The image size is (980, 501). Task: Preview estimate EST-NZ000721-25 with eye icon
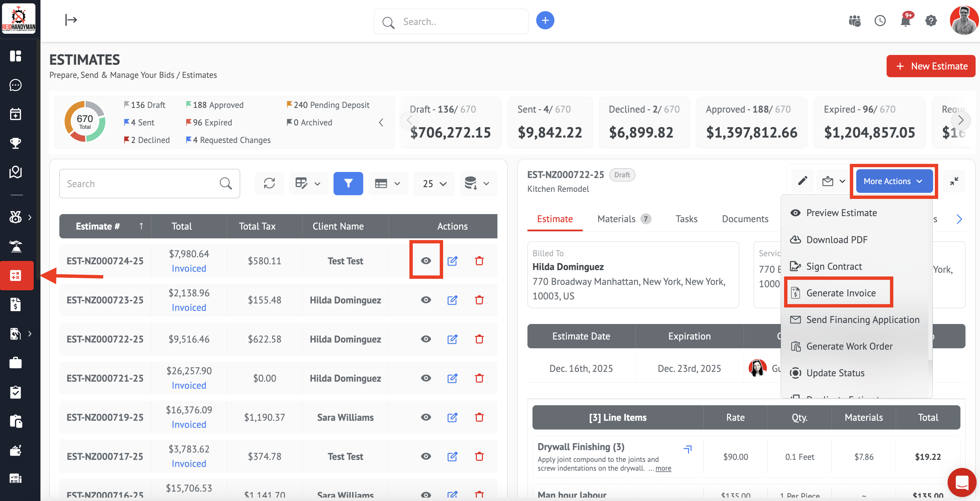point(426,378)
